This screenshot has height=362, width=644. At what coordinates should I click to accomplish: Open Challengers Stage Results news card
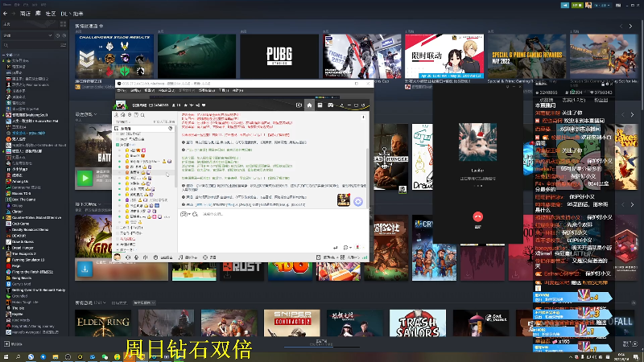click(x=114, y=56)
